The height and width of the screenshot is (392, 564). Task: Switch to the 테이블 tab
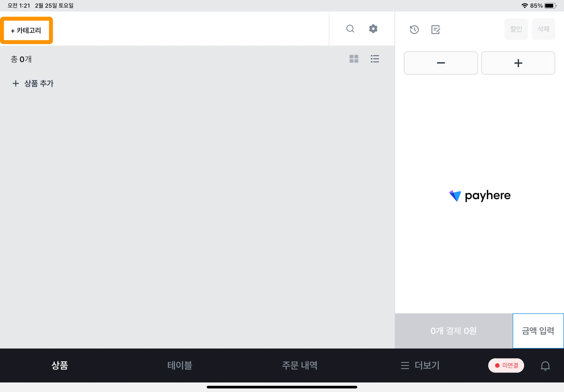click(x=180, y=365)
